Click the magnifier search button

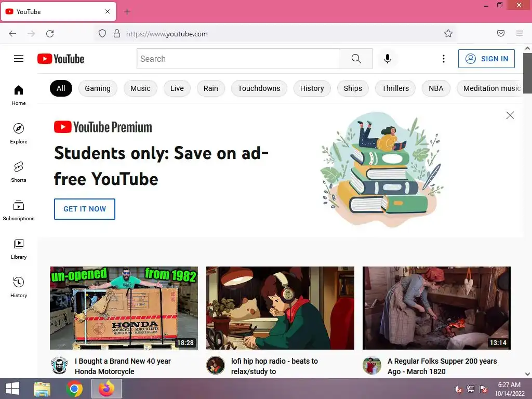pos(356,59)
